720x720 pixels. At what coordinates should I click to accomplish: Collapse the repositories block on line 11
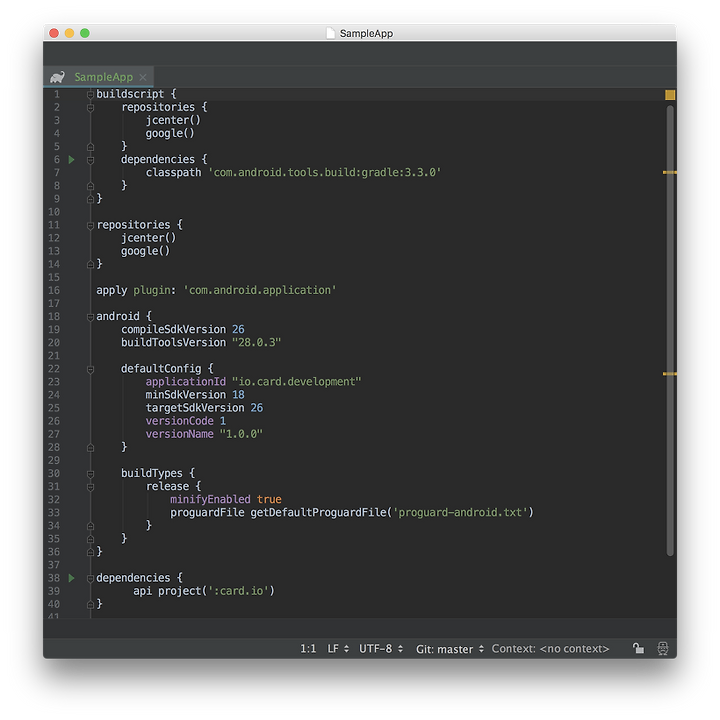click(x=90, y=225)
